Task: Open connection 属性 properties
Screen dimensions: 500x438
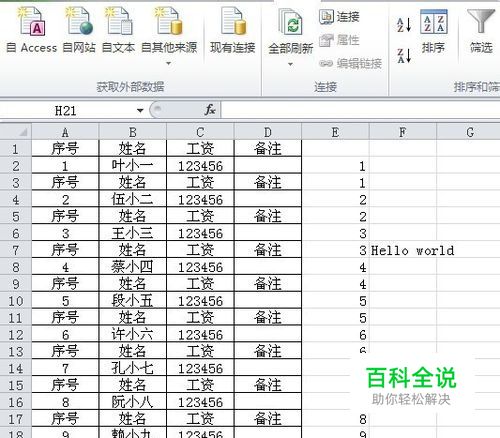Action: pos(339,40)
